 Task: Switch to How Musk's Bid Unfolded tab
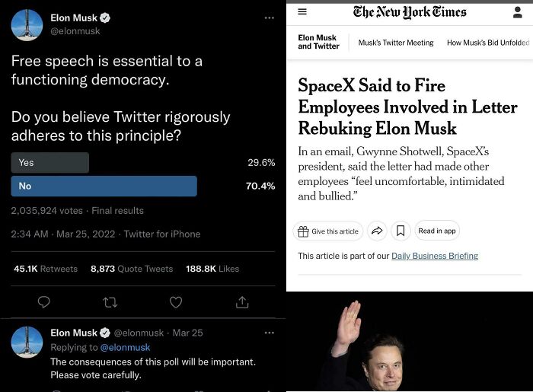(x=487, y=43)
